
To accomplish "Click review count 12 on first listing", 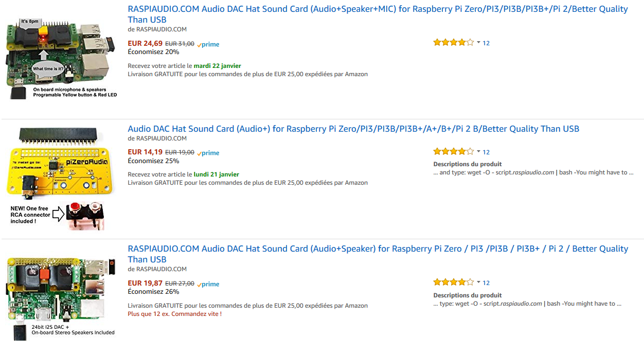I will (x=486, y=43).
